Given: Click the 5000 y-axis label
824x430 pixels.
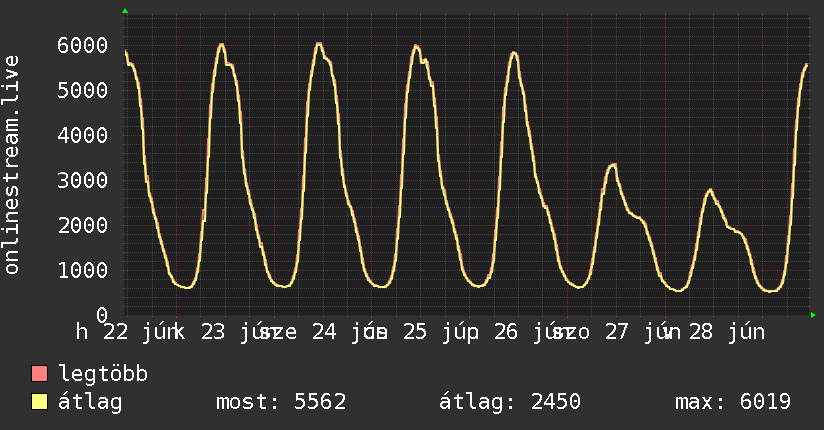Looking at the screenshot, I should click(x=83, y=90).
